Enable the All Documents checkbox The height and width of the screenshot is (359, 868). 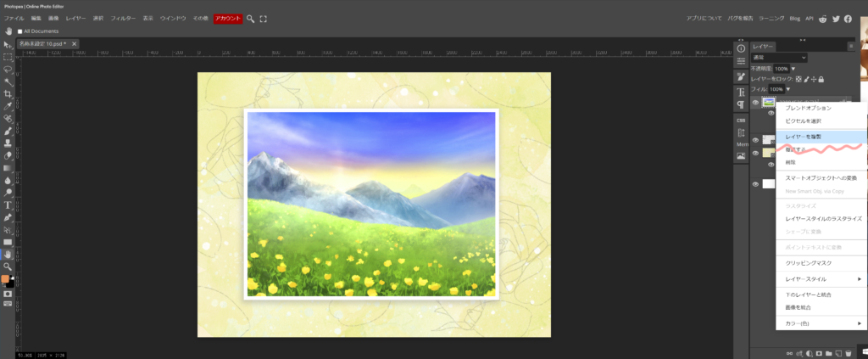(19, 31)
